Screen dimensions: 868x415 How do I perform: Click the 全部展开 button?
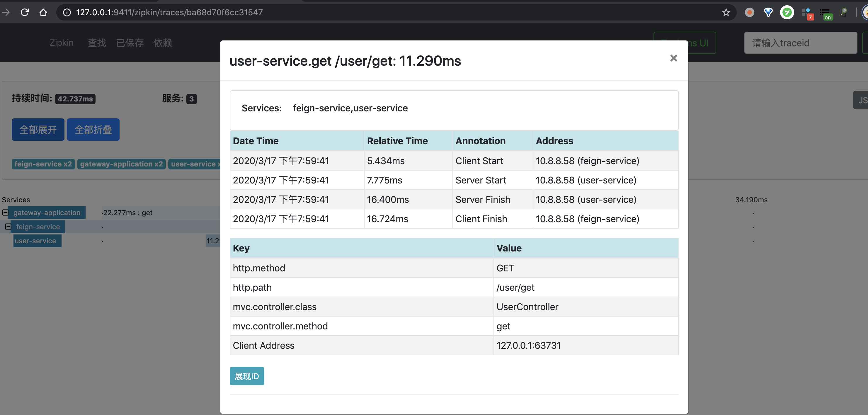pos(38,130)
